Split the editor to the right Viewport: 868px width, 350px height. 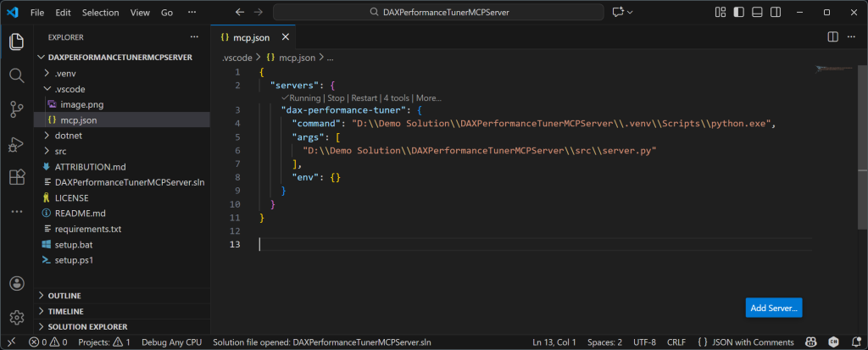pos(832,37)
